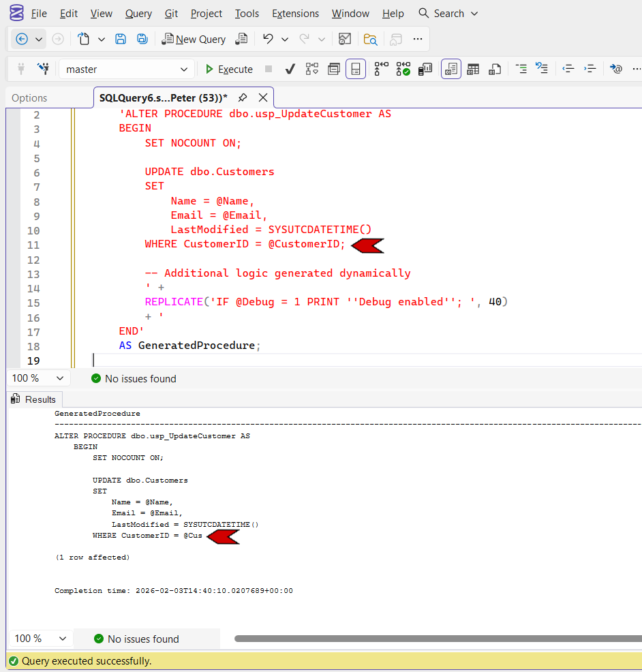Click the Display Estimated Execution Plan icon
Viewport: 642px width, 672px height.
click(x=312, y=69)
